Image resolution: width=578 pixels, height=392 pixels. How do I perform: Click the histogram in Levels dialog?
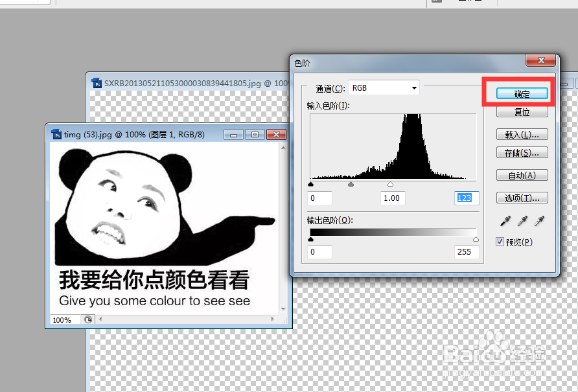point(393,147)
